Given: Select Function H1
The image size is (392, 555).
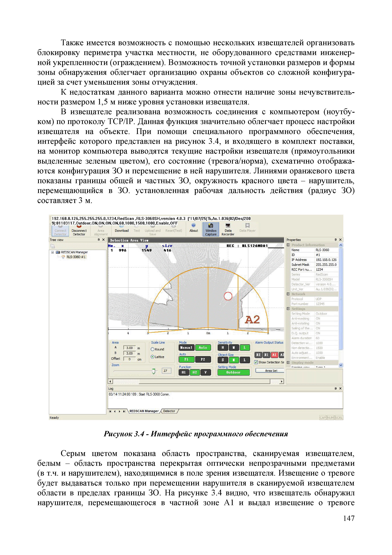Looking at the screenshot, I should (x=184, y=372).
